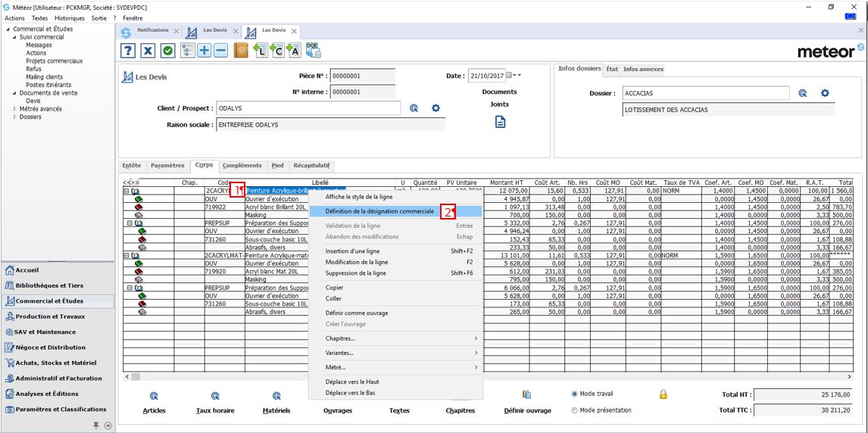Click the copy icon above Définir ouvrage

pyautogui.click(x=527, y=394)
